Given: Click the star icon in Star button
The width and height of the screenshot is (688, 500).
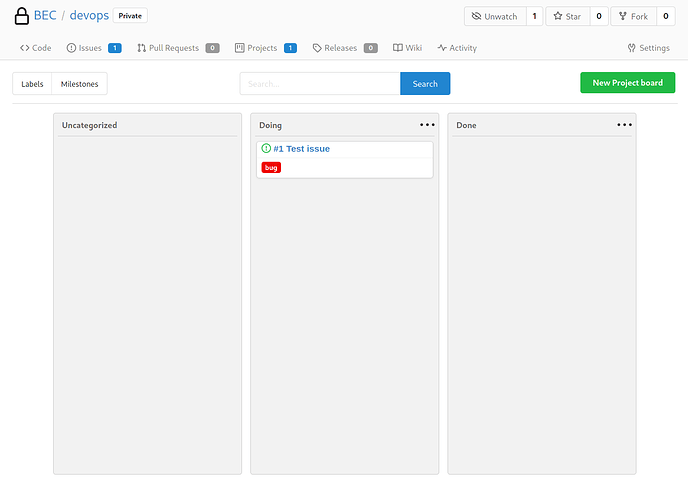Looking at the screenshot, I should click(558, 16).
